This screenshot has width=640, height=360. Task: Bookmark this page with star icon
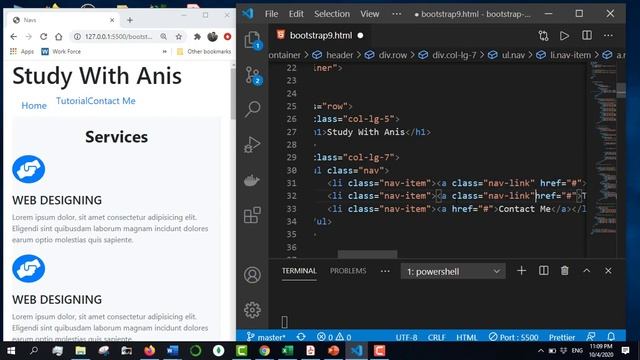[178, 37]
